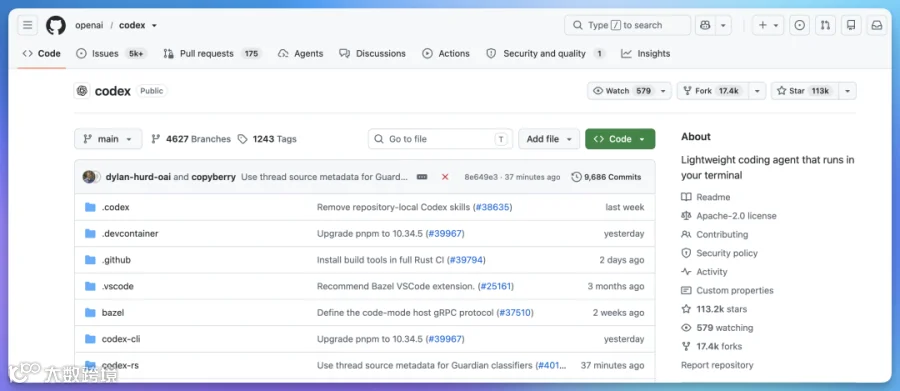Screen dimensions: 900x391
Task: Open the .devcontainer folder icon
Action: (x=90, y=234)
